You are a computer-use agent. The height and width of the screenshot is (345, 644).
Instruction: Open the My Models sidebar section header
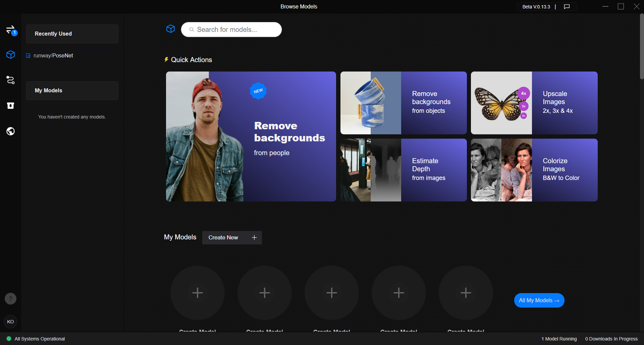(x=72, y=91)
